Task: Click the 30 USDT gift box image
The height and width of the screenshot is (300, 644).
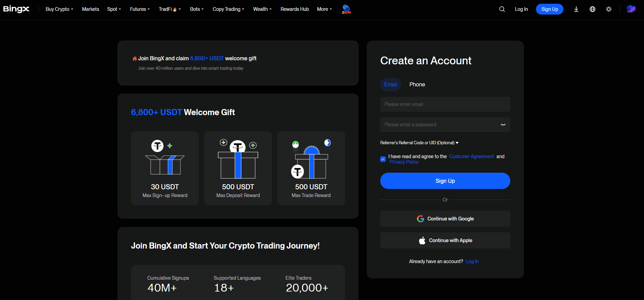Action: [165, 157]
